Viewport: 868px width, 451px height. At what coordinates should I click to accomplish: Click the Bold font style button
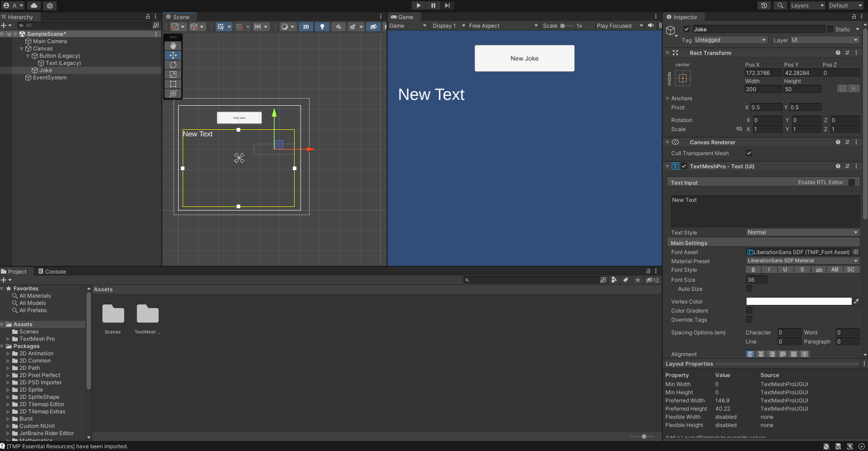click(753, 270)
